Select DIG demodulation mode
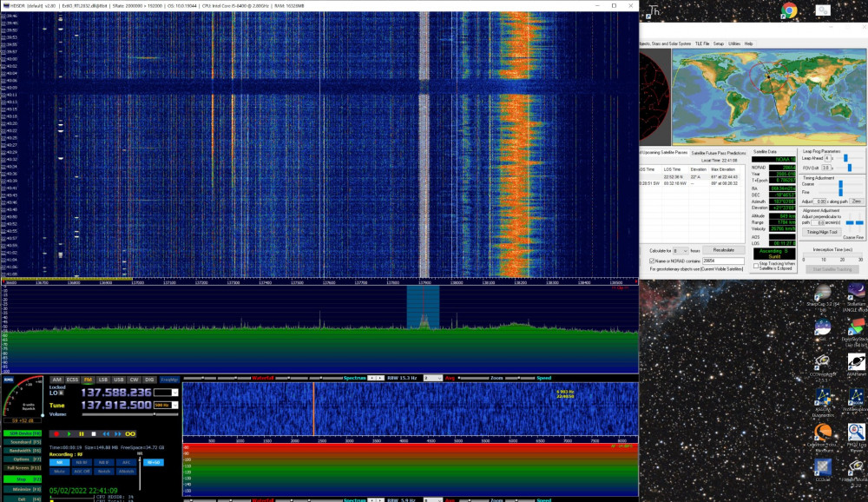 point(149,380)
